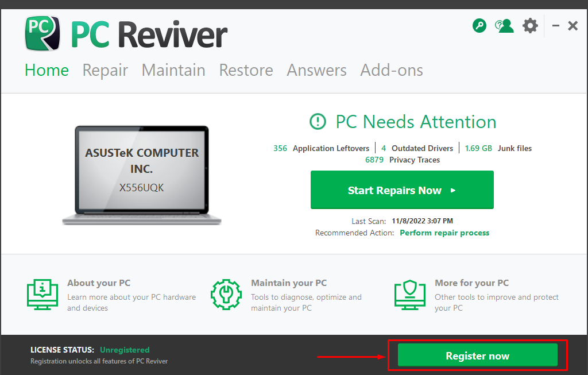Viewport: 588px width, 375px height.
Task: Open the About your PC heading
Action: 99,283
